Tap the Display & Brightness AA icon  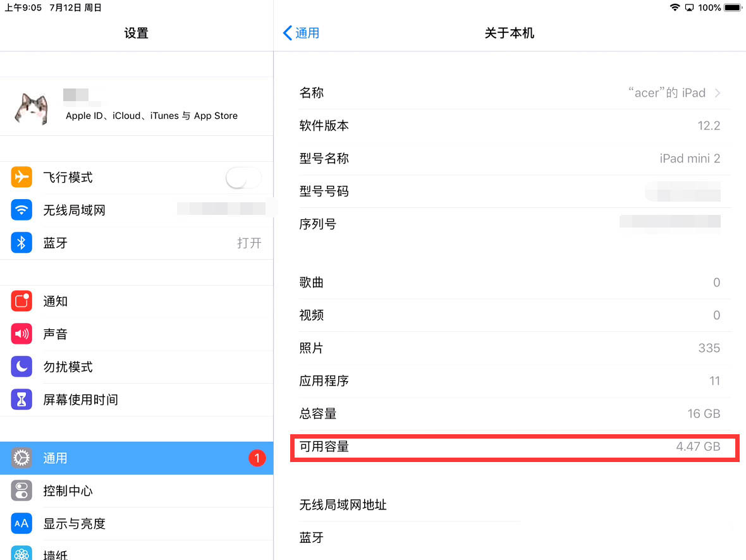[x=21, y=523]
